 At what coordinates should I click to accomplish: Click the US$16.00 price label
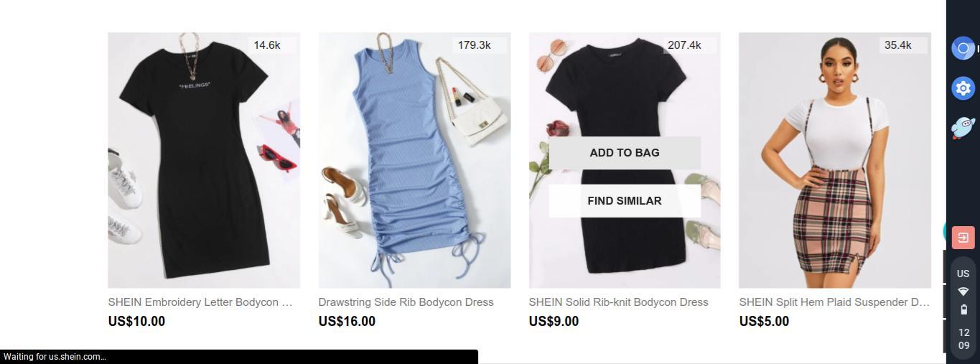point(347,322)
